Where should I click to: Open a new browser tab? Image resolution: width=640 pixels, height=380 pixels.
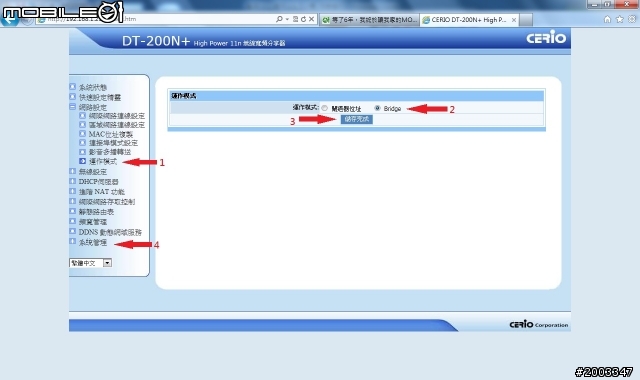(526, 20)
